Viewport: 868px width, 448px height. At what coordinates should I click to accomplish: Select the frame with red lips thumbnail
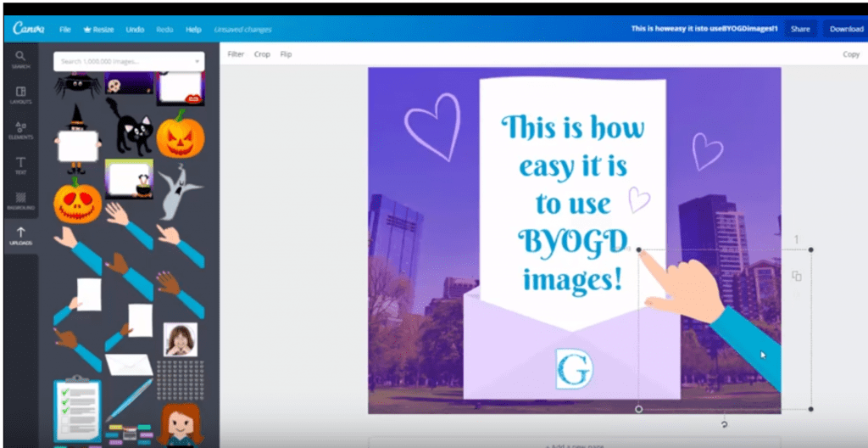[181, 87]
